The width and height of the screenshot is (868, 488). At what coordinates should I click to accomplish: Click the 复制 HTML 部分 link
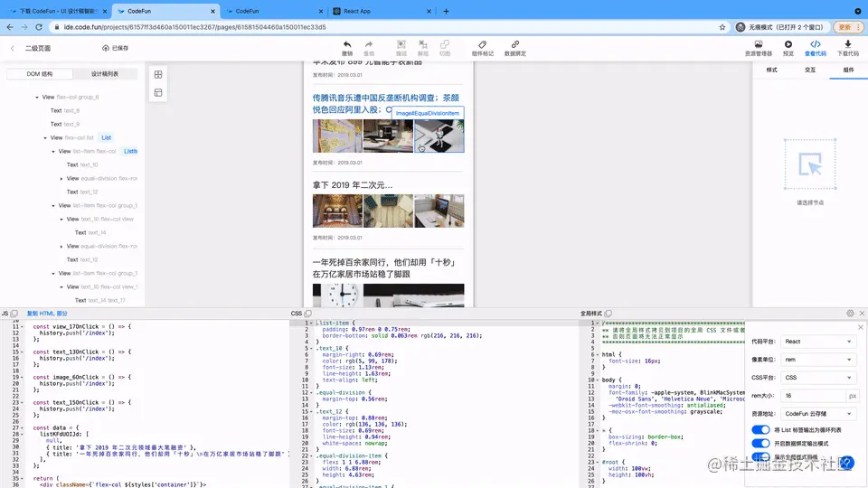click(x=47, y=314)
